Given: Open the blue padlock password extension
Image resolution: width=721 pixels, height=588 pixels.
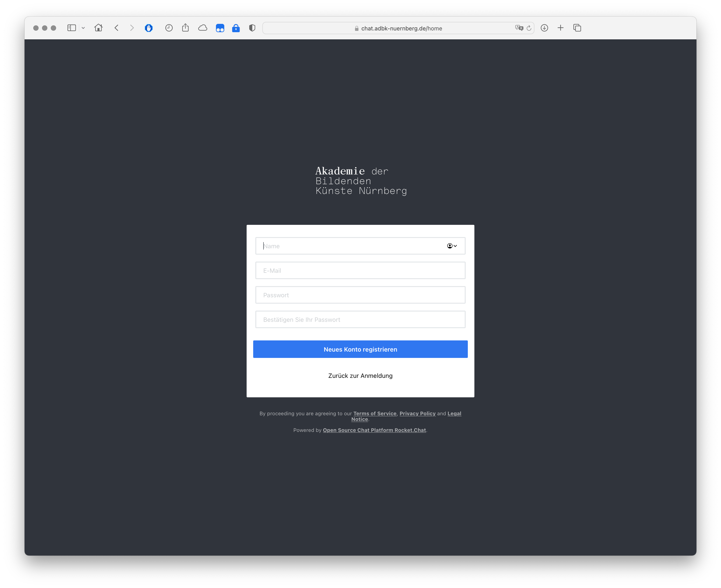Looking at the screenshot, I should point(236,28).
